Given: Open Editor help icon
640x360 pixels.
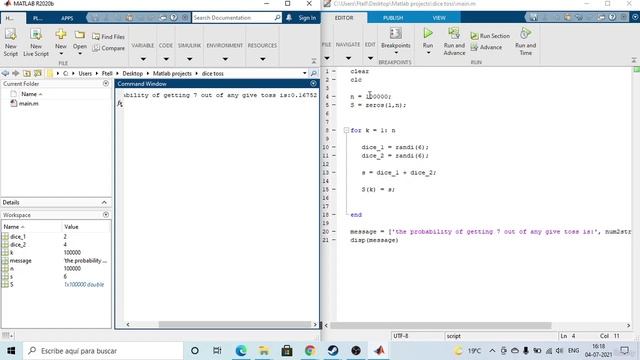Looking at the screenshot, I should coord(612,17).
